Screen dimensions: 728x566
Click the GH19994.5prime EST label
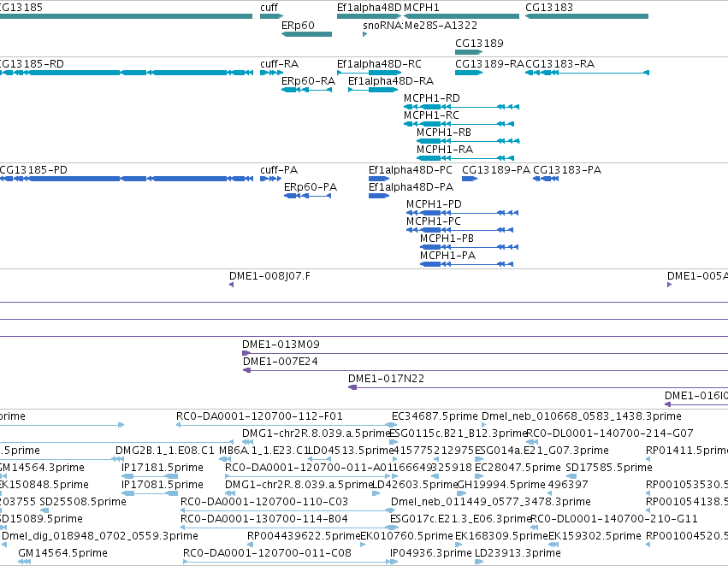501,484
